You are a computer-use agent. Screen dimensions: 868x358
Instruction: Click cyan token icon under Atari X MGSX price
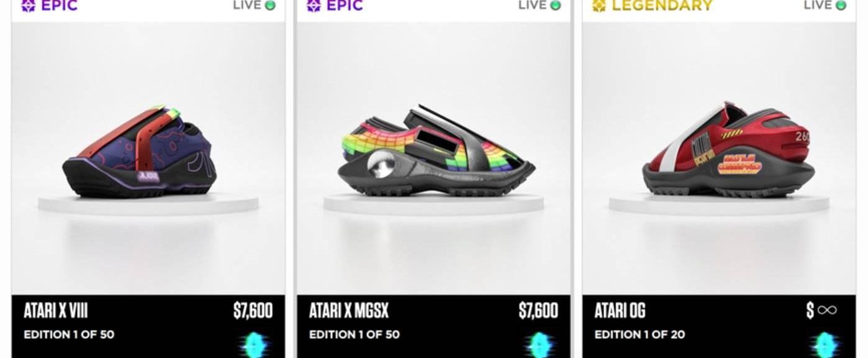(x=541, y=344)
